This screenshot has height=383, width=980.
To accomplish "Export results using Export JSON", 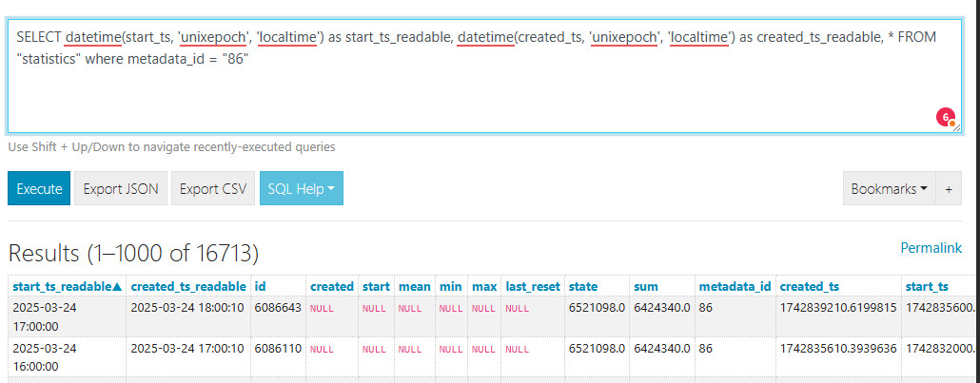I will (121, 188).
